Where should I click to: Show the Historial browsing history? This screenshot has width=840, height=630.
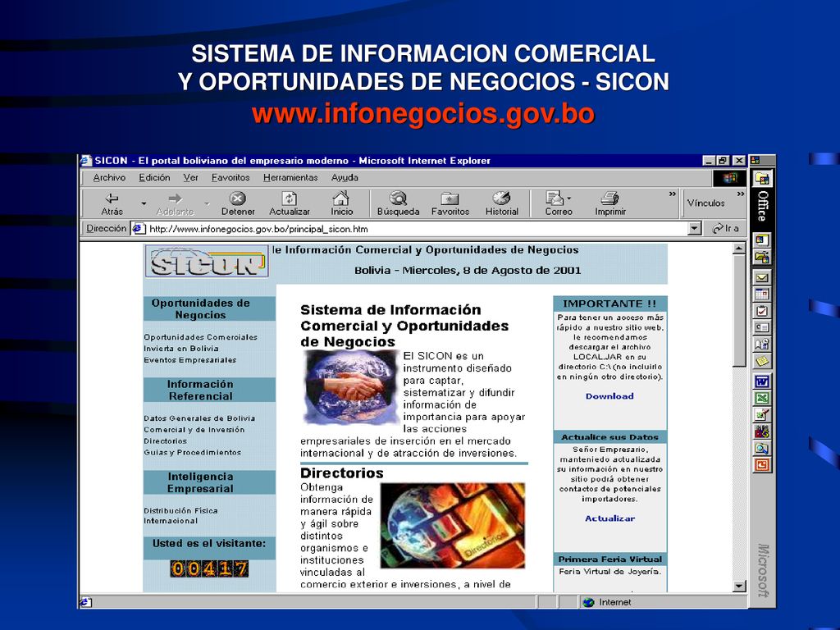click(501, 203)
